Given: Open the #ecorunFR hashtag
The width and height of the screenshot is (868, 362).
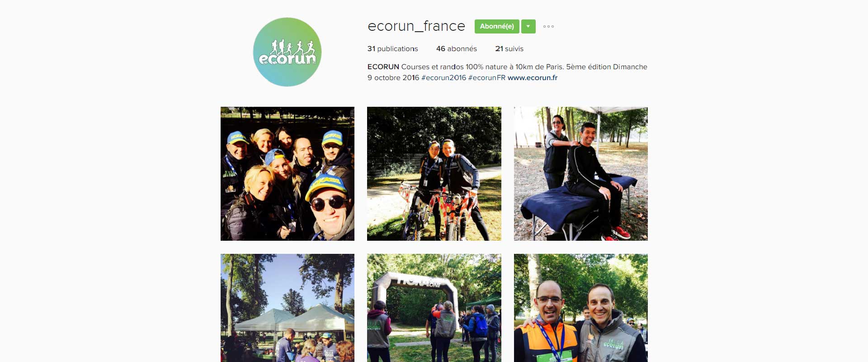Looking at the screenshot, I should [x=486, y=77].
